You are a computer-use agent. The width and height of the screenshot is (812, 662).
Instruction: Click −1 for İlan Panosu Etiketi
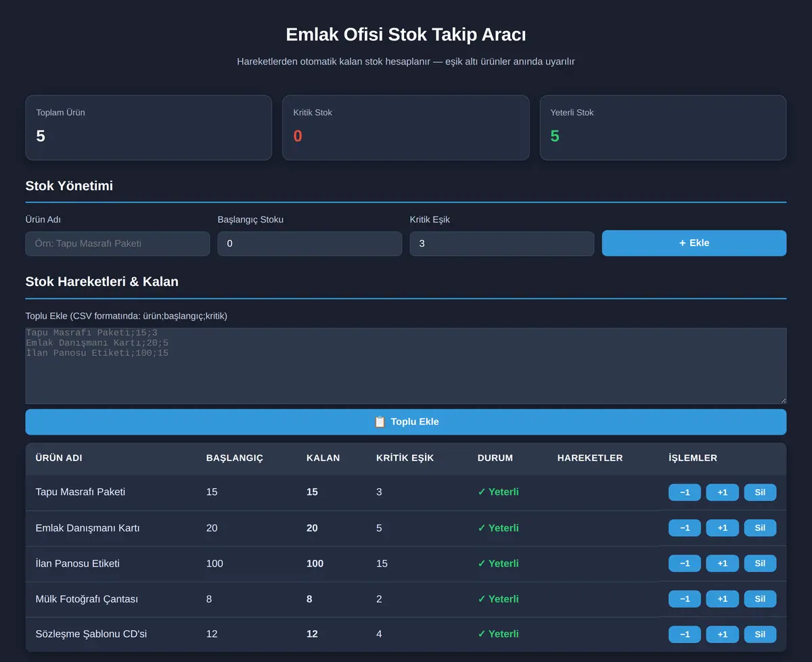pyautogui.click(x=685, y=563)
